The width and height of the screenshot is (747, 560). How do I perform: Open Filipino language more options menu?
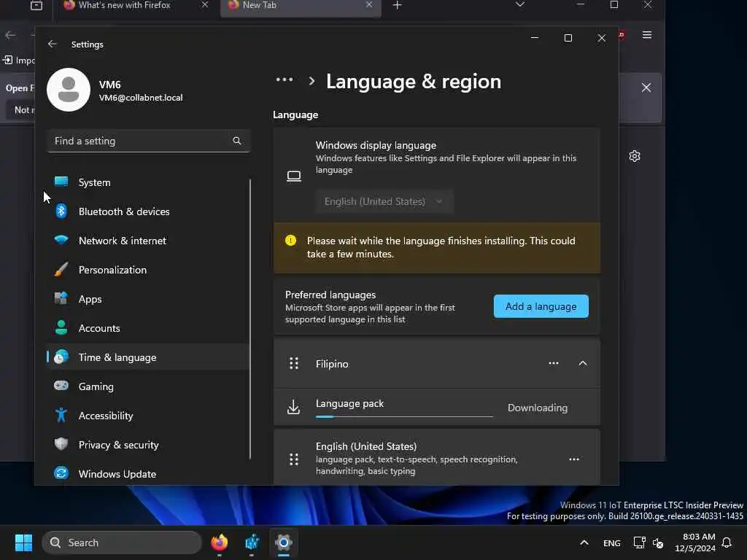[554, 363]
